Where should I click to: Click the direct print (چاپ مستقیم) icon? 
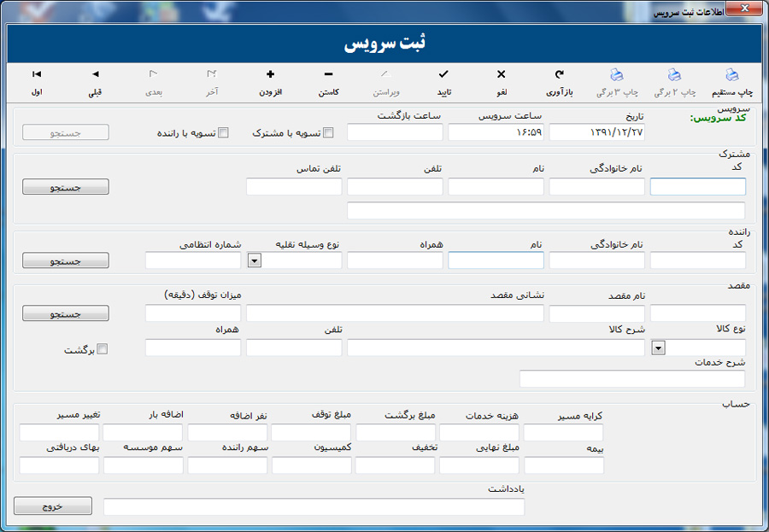tap(731, 74)
